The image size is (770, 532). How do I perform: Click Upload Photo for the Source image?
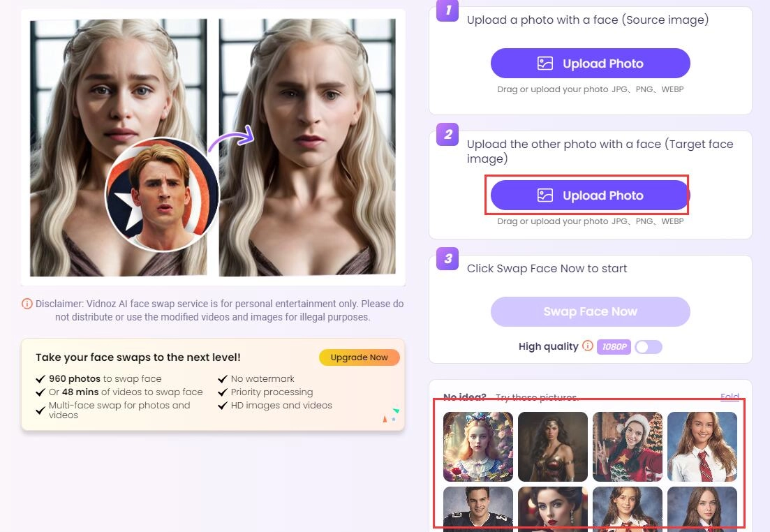(x=591, y=64)
